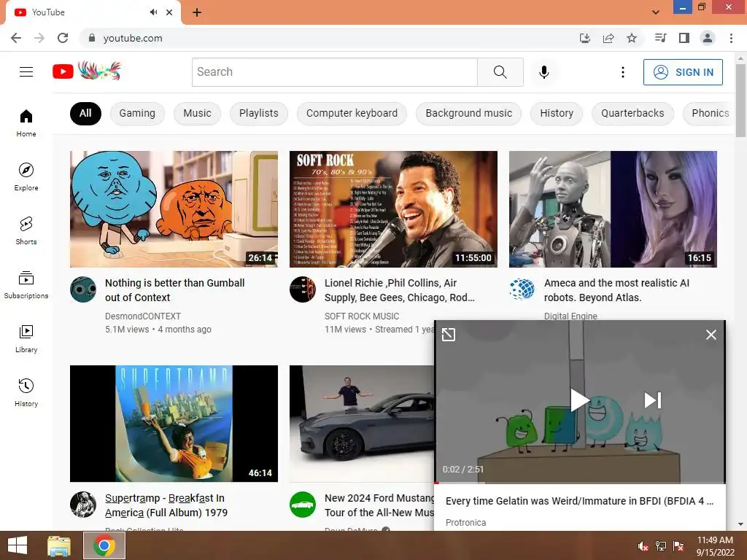This screenshot has height=560, width=747.
Task: Skip to next video in miniplayer
Action: (x=652, y=400)
